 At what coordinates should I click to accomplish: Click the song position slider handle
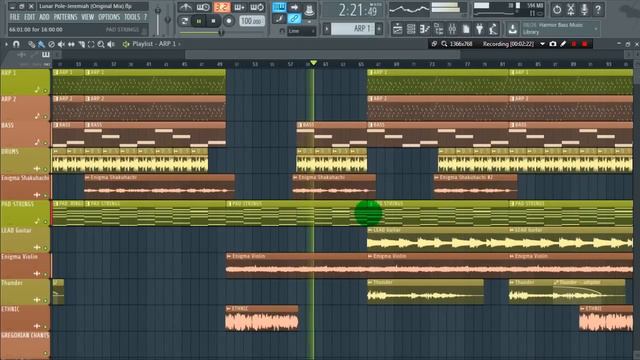point(221,32)
